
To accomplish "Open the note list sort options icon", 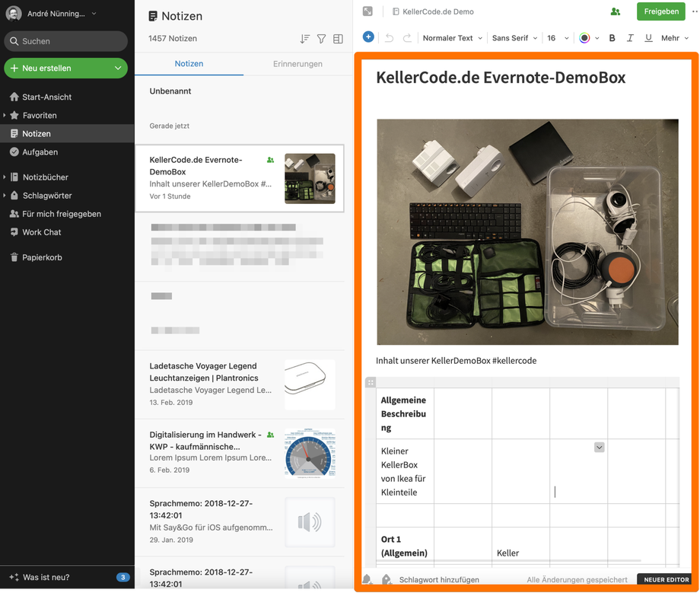I will tap(304, 39).
